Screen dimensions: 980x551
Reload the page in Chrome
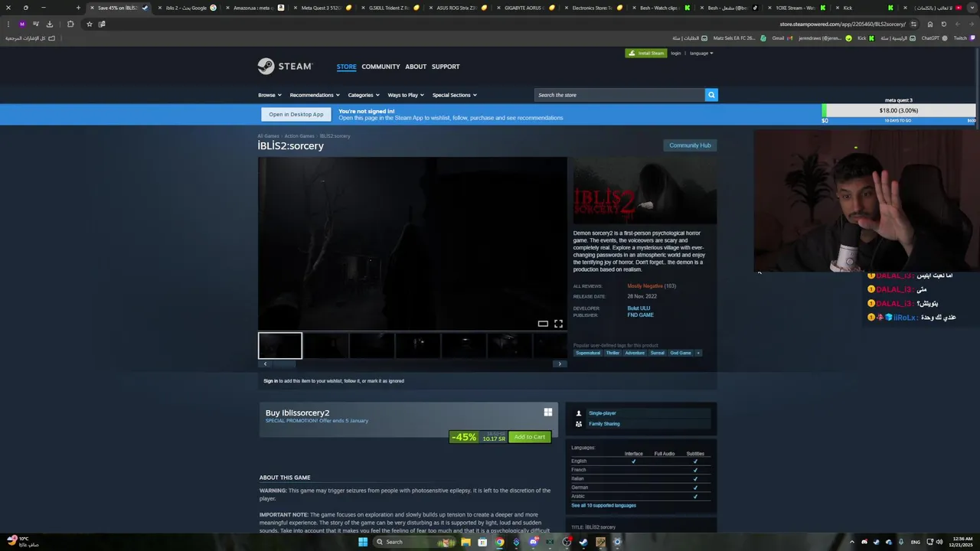[943, 24]
